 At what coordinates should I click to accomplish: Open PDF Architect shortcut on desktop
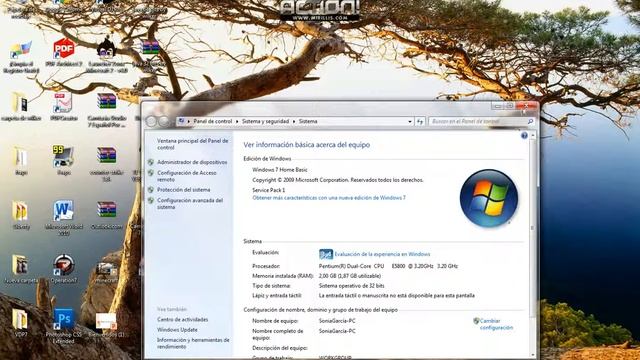click(64, 53)
